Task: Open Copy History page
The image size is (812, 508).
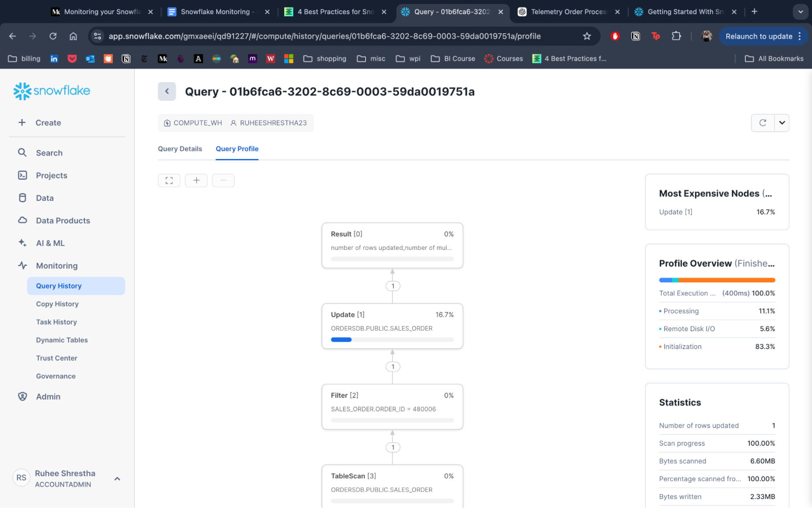Action: click(57, 304)
